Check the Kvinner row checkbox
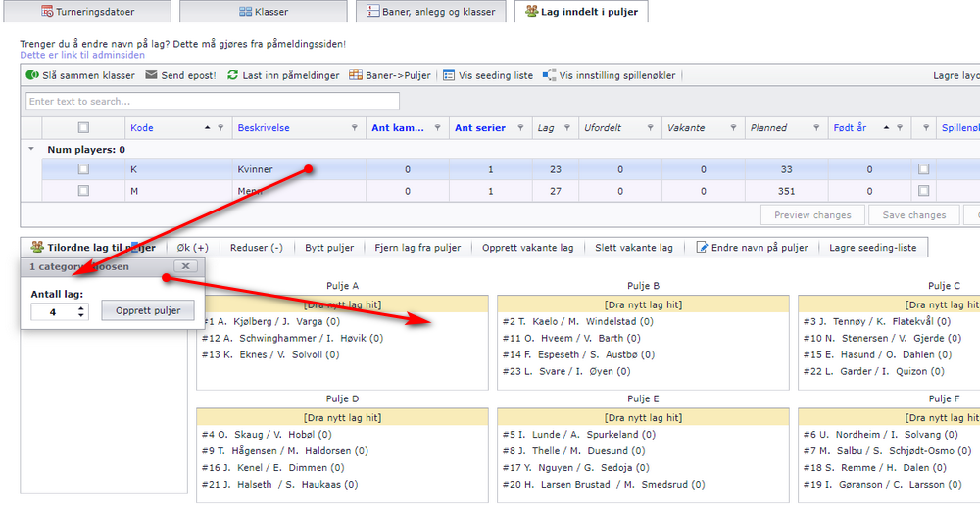Screen dimensions: 980x515 pos(83,169)
